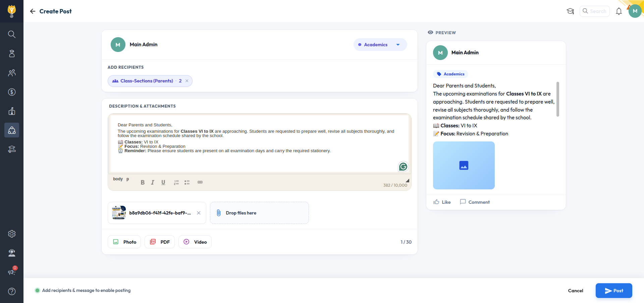644x303 pixels.
Task: Toggle underline formatting in the editor
Action: 163,182
